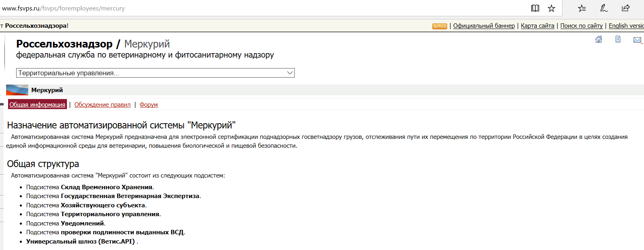Screen dimensions: 644x250
Task: Click the orange RSS feed icon
Action: point(440,26)
